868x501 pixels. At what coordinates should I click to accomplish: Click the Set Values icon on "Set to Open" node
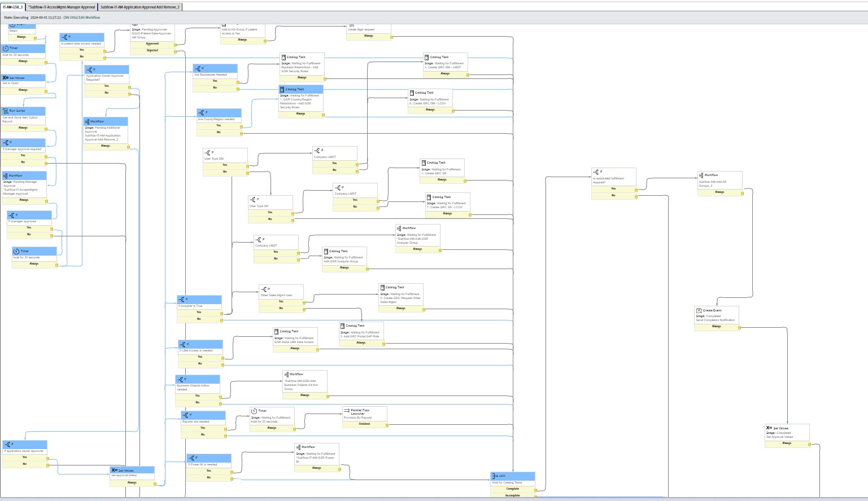pyautogui.click(x=7, y=78)
